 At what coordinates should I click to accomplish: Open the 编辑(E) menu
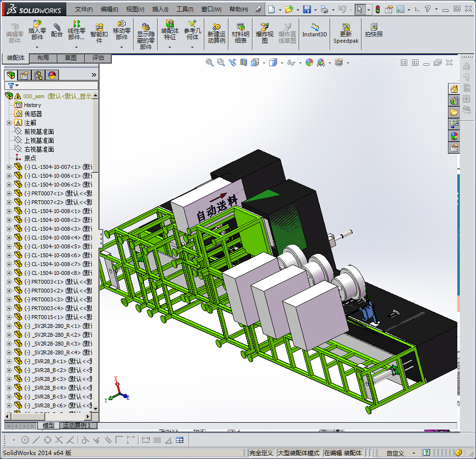click(109, 9)
